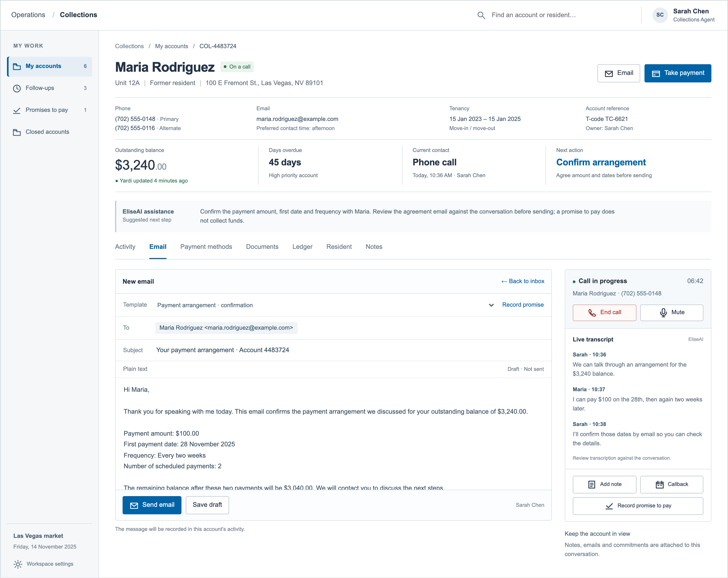Click the To recipient chip Maria Rodriguez
Viewport: 728px width, 578px height.
click(226, 328)
